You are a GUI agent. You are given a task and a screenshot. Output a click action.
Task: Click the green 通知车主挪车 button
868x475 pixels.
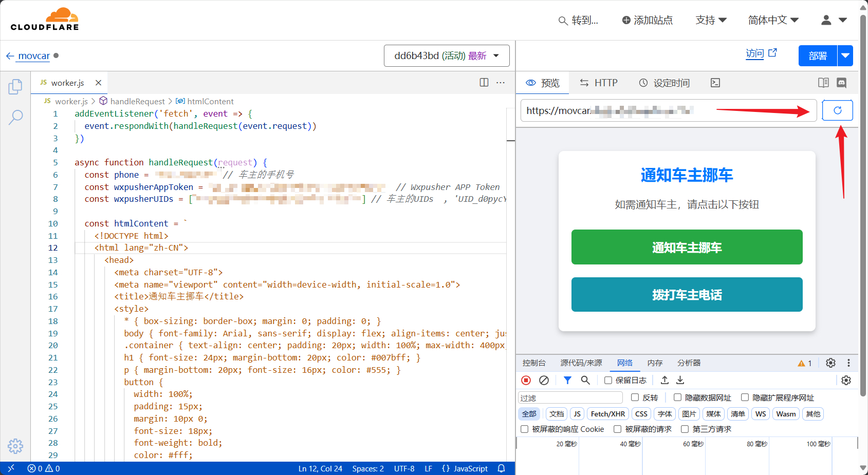[687, 247]
